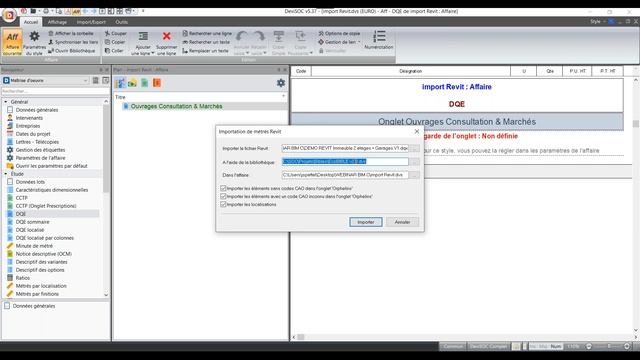
Task: Open the Titre column dropdown arrow
Action: pyautogui.click(x=283, y=97)
